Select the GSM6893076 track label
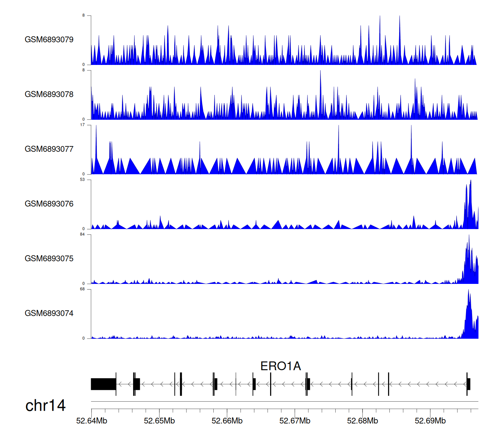 point(49,204)
